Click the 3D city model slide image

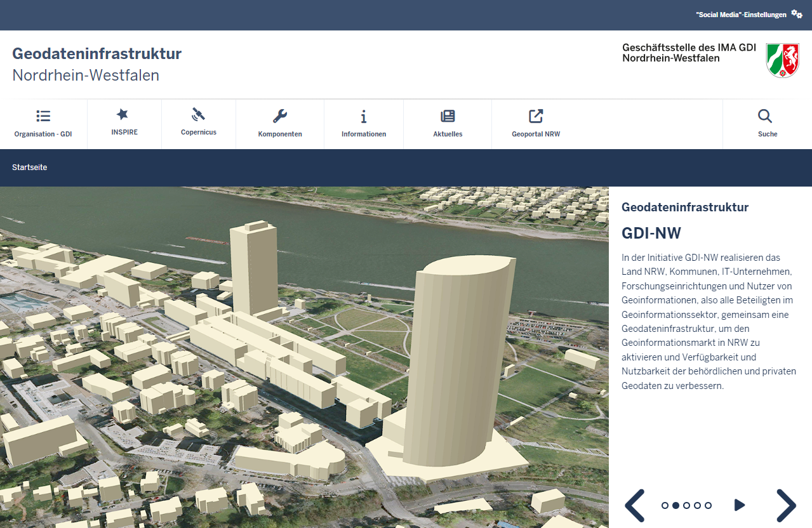click(304, 357)
